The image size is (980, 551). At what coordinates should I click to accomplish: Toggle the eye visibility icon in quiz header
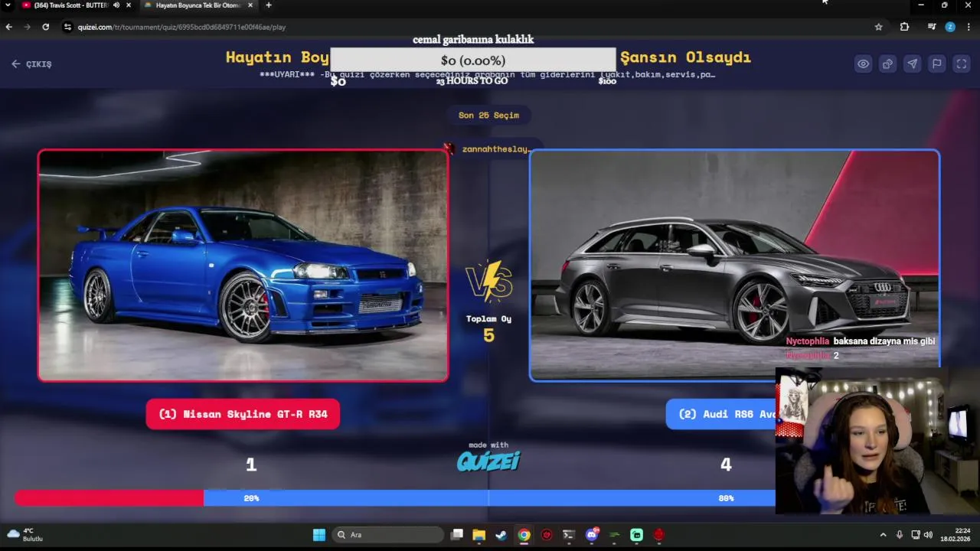click(x=863, y=64)
